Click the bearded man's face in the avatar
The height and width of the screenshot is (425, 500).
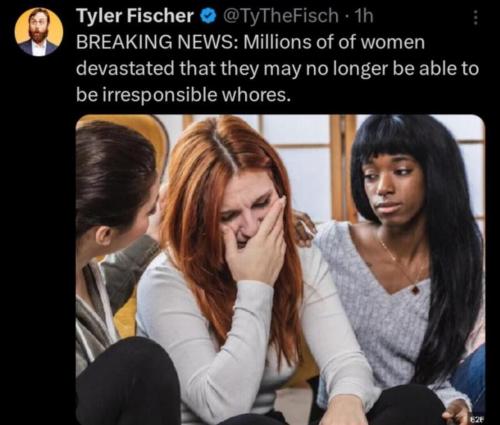[39, 27]
